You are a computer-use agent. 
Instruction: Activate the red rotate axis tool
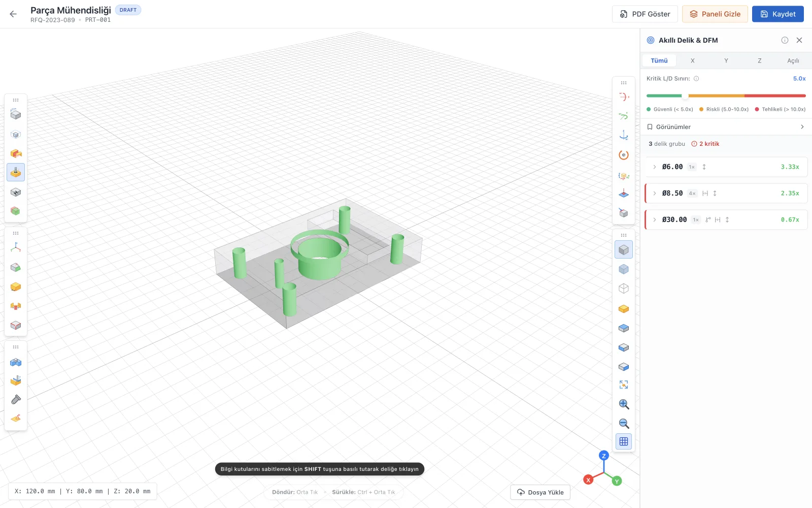click(x=624, y=97)
